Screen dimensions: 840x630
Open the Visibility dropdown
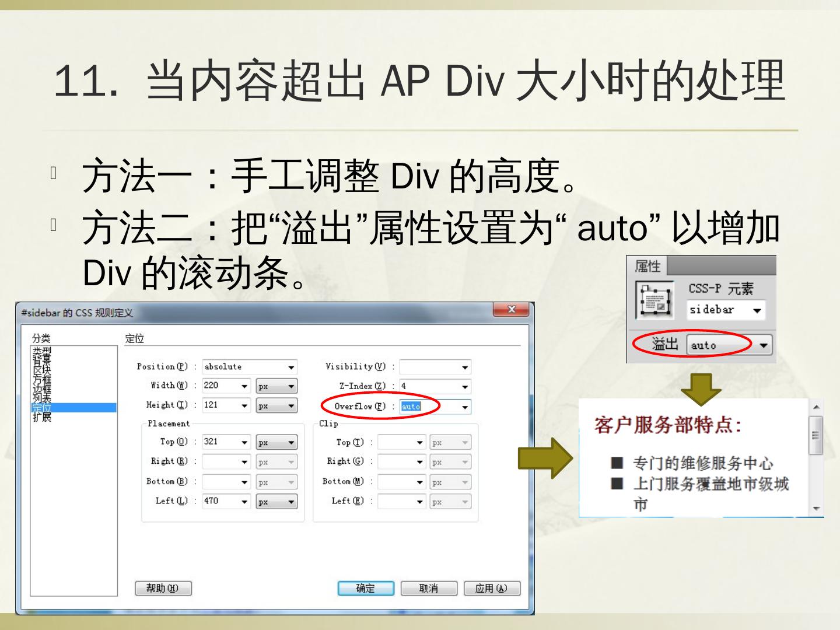point(464,367)
